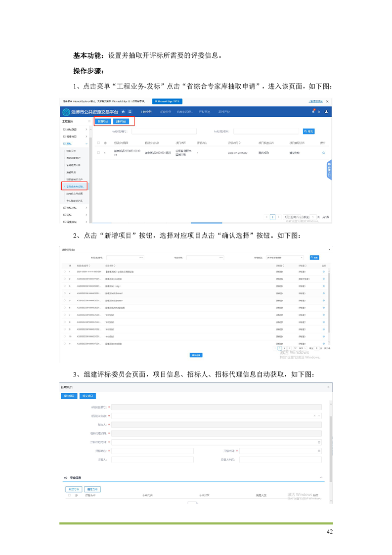The width and height of the screenshot is (392, 555).
Task: Open the grid menu icon beside home
Action: point(130,112)
